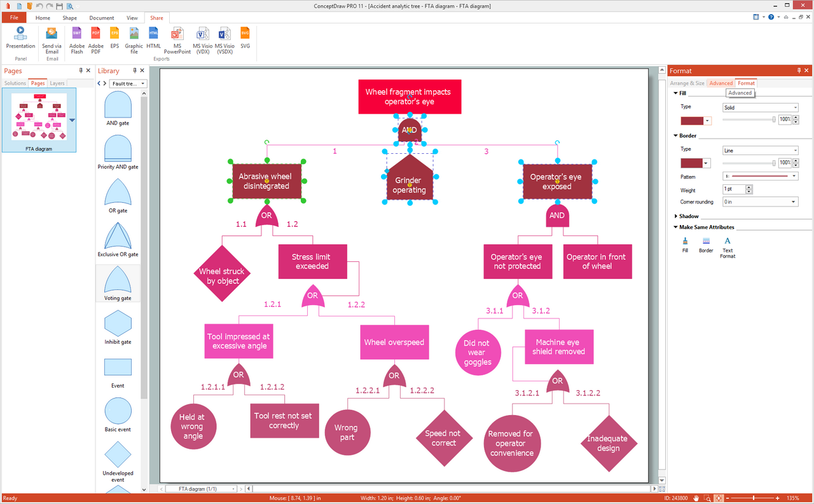The width and height of the screenshot is (814, 504).
Task: Select the Voting gate library shape
Action: click(x=118, y=283)
